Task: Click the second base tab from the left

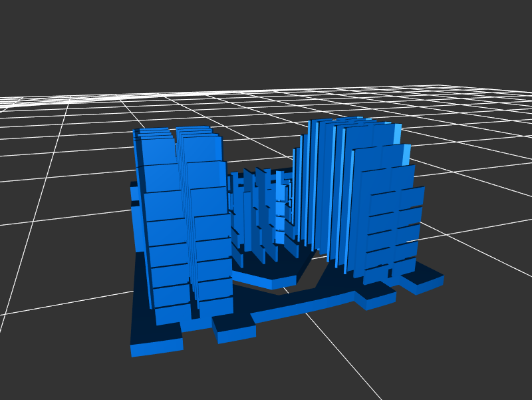Action: (x=234, y=329)
